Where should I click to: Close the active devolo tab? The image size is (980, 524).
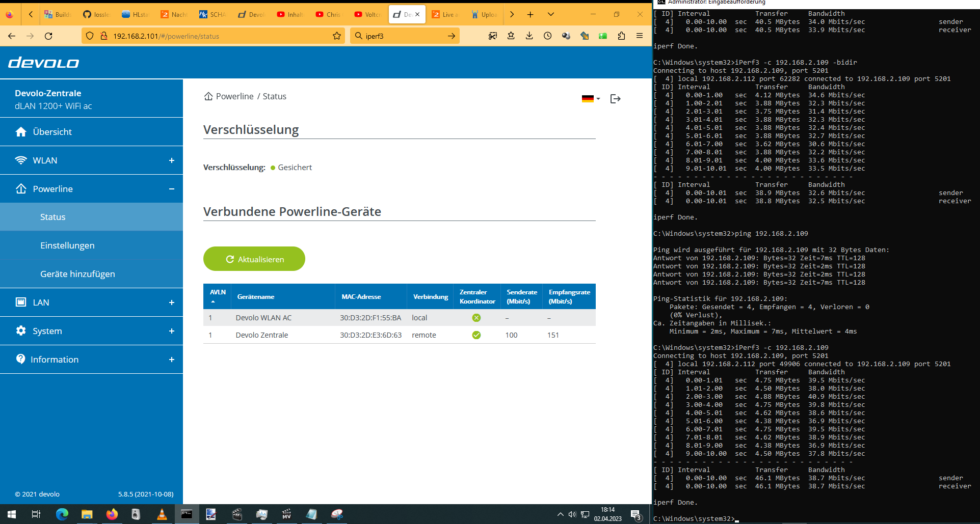417,14
